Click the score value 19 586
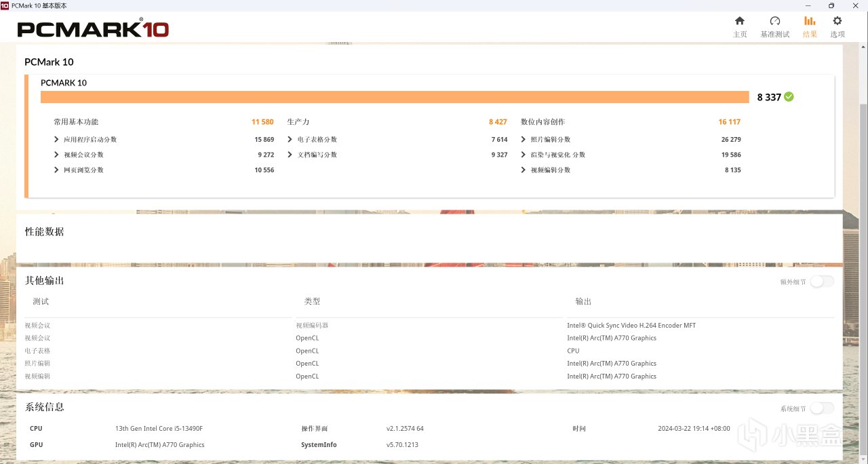 pos(731,155)
